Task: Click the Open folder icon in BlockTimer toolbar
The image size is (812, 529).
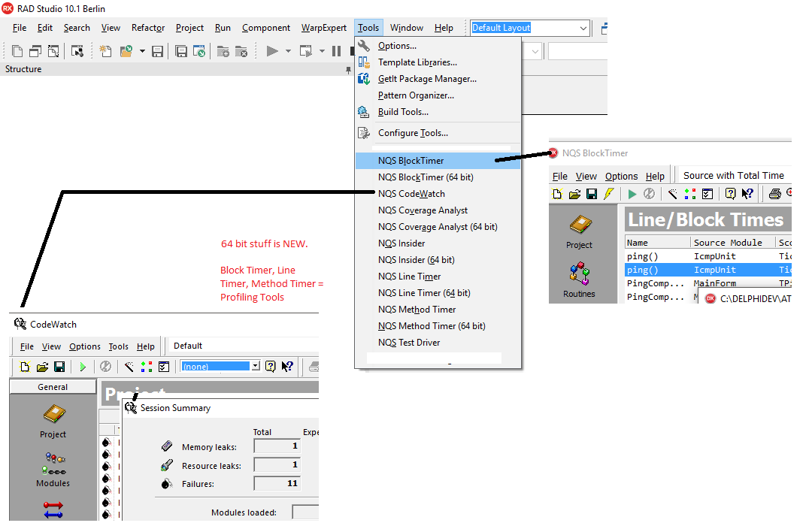Action: [x=574, y=194]
